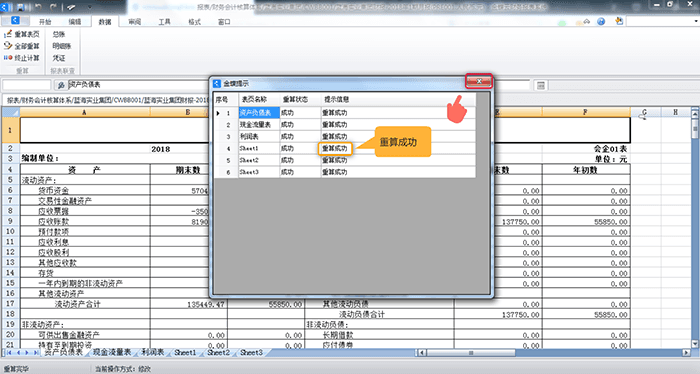
Task: Click the last-sheet navigation arrow
Action: click(x=36, y=353)
